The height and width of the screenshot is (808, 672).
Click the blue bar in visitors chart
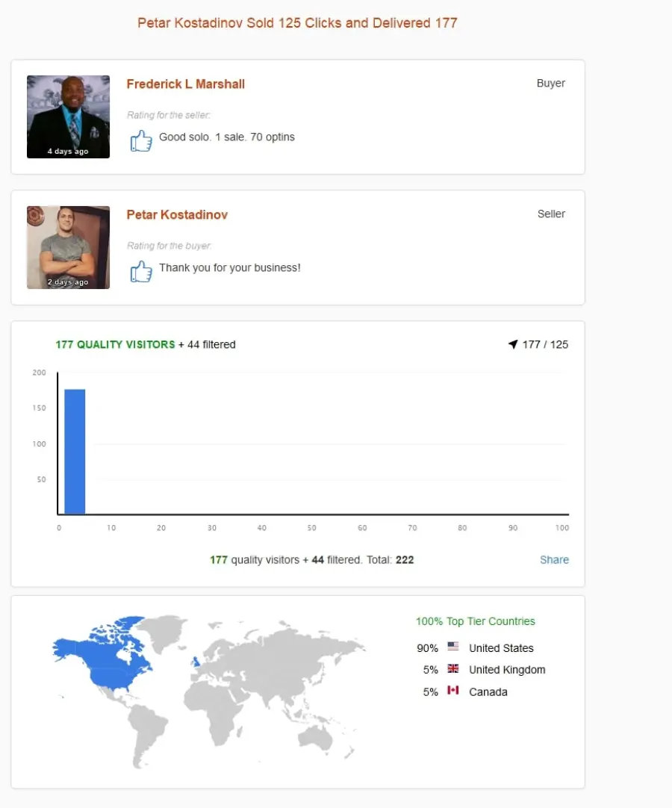point(75,451)
